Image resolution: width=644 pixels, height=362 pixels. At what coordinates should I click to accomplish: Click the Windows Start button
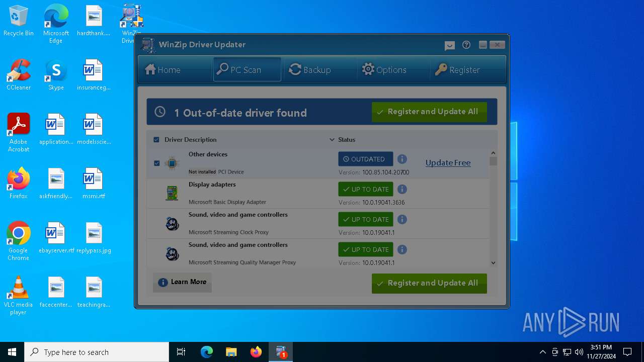point(12,352)
